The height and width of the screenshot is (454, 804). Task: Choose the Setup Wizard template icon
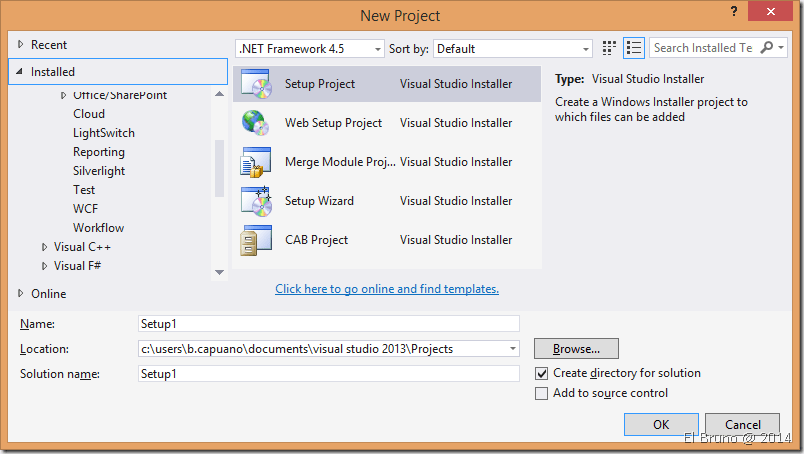click(256, 201)
